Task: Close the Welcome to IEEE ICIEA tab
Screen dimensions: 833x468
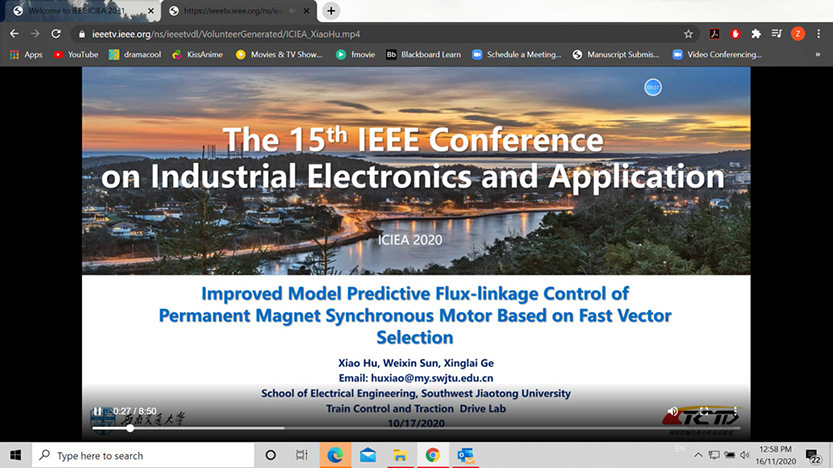Action: pos(151,11)
